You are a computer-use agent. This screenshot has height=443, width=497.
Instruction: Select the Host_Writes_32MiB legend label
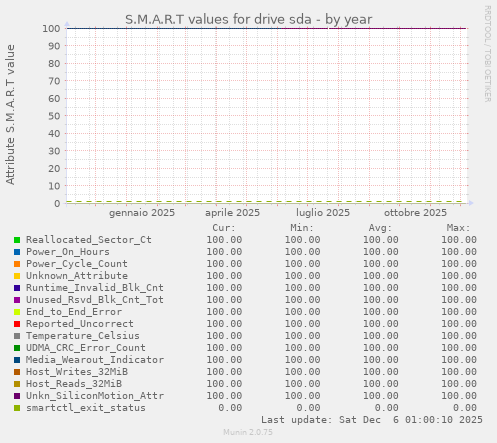click(77, 372)
